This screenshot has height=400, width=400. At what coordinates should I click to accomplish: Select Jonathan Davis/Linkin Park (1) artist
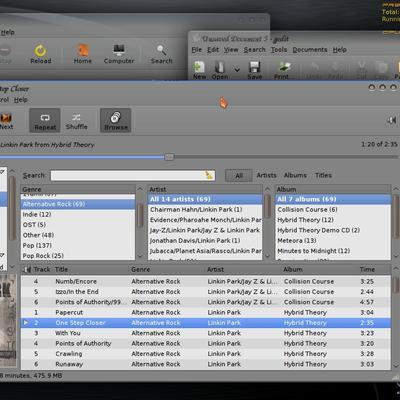pos(205,241)
